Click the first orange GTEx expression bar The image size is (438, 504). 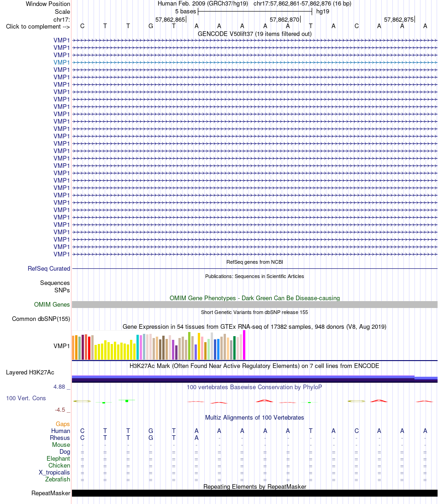(x=73, y=348)
